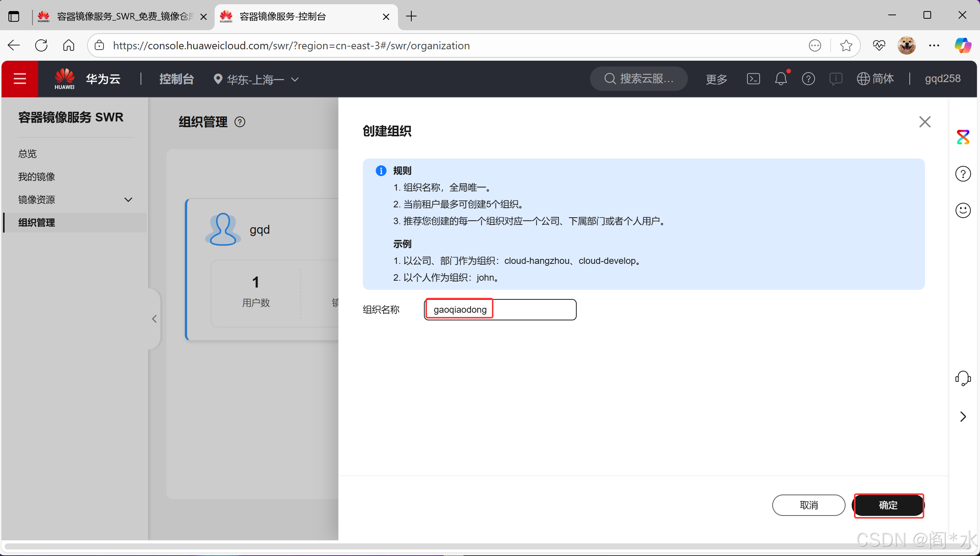Click the help question mark in top navbar
This screenshot has width=980, height=556.
808,79
